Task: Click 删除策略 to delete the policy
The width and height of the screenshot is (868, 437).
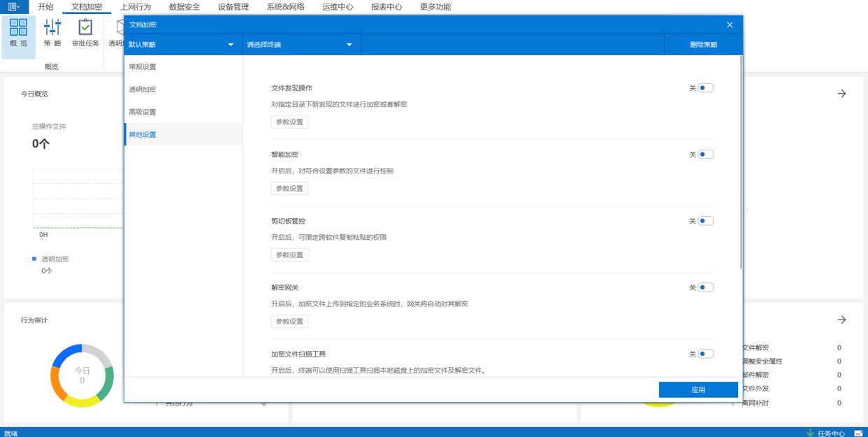Action: click(703, 45)
